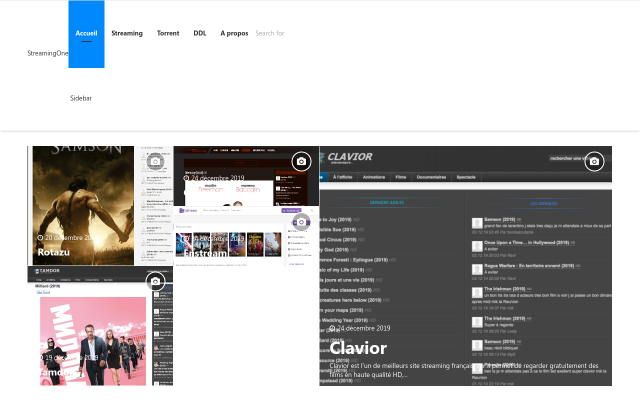Open the A propos page

[x=234, y=33]
